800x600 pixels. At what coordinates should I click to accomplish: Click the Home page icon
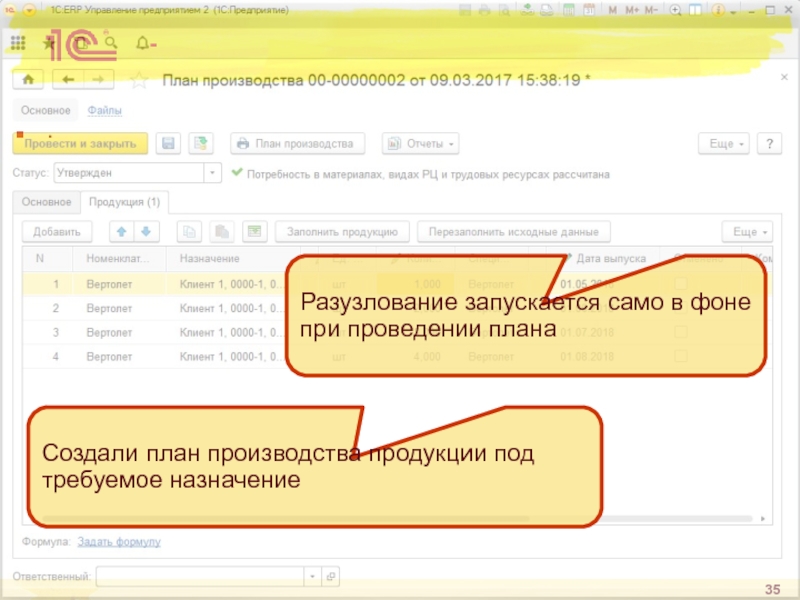(x=28, y=79)
